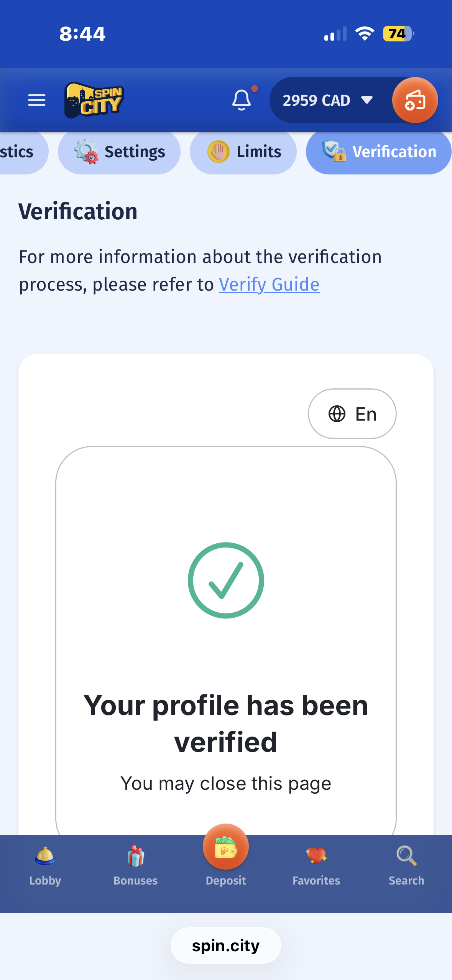Open the Verify Guide link
The height and width of the screenshot is (980, 452).
click(x=269, y=284)
